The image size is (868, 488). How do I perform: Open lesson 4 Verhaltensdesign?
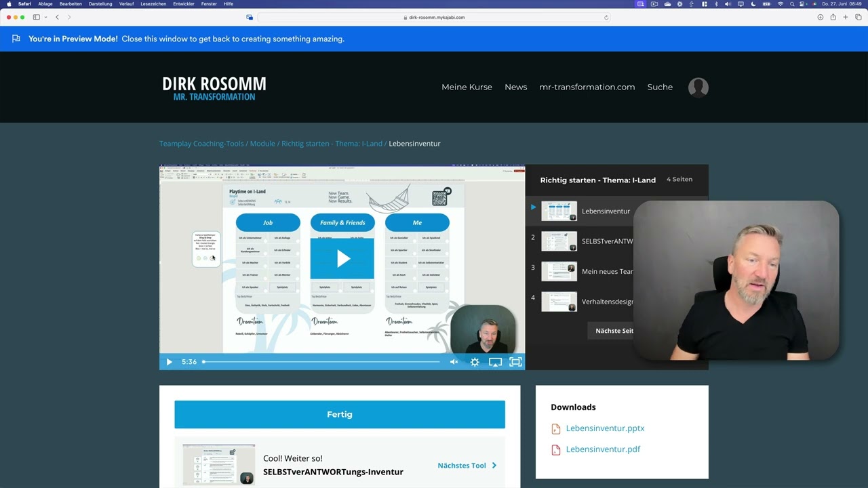[607, 302]
